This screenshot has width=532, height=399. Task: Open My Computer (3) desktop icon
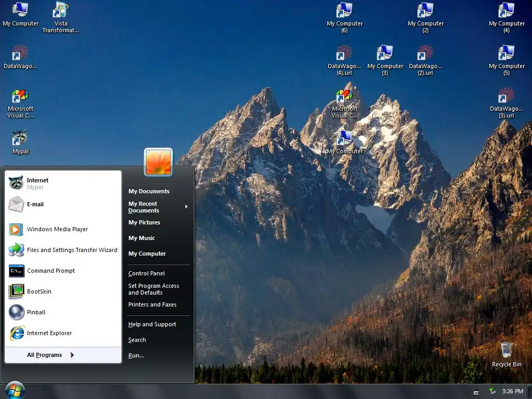[385, 60]
